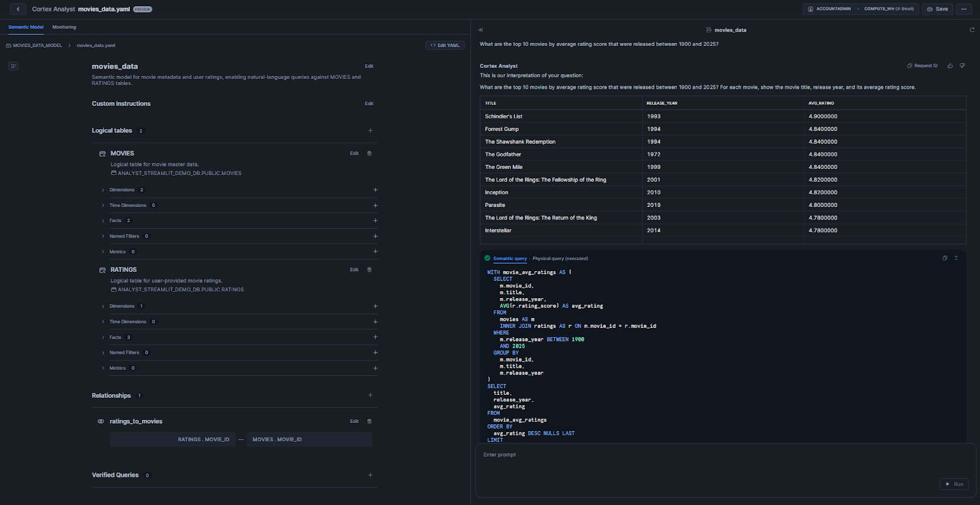Run the prompt

pos(954,484)
